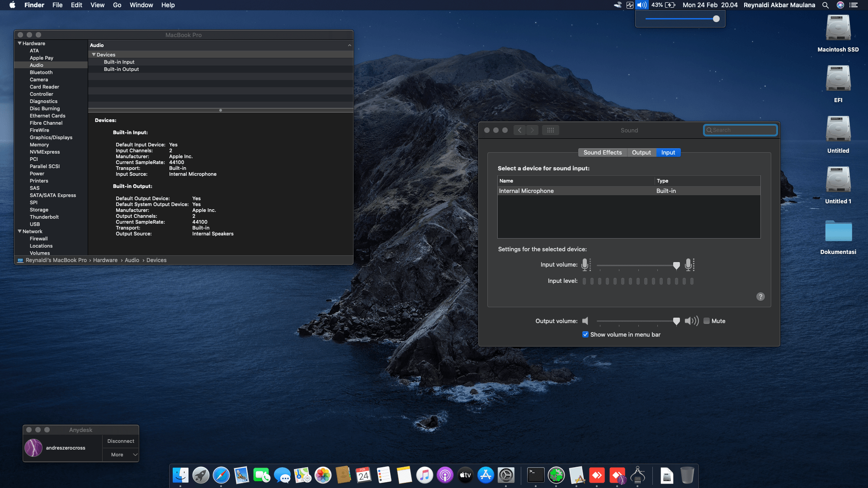
Task: Open the AnyDesk More dropdown
Action: 121,455
